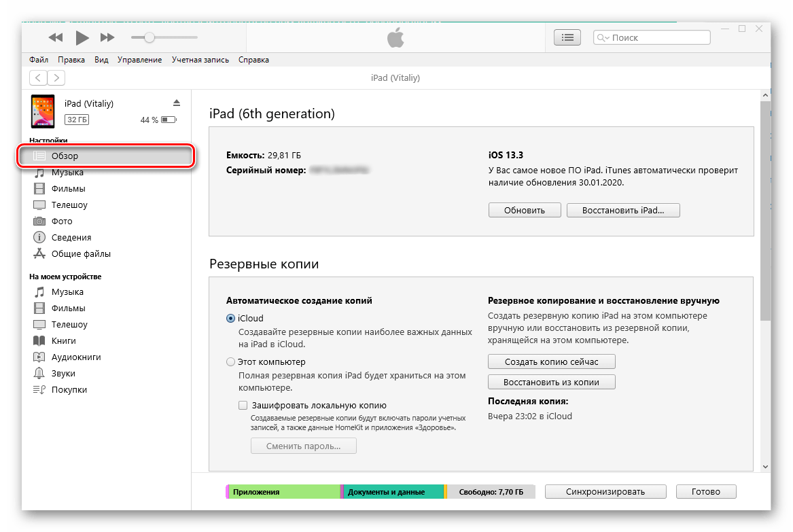The width and height of the screenshot is (793, 532).
Task: Open the Вид menu
Action: pos(101,60)
